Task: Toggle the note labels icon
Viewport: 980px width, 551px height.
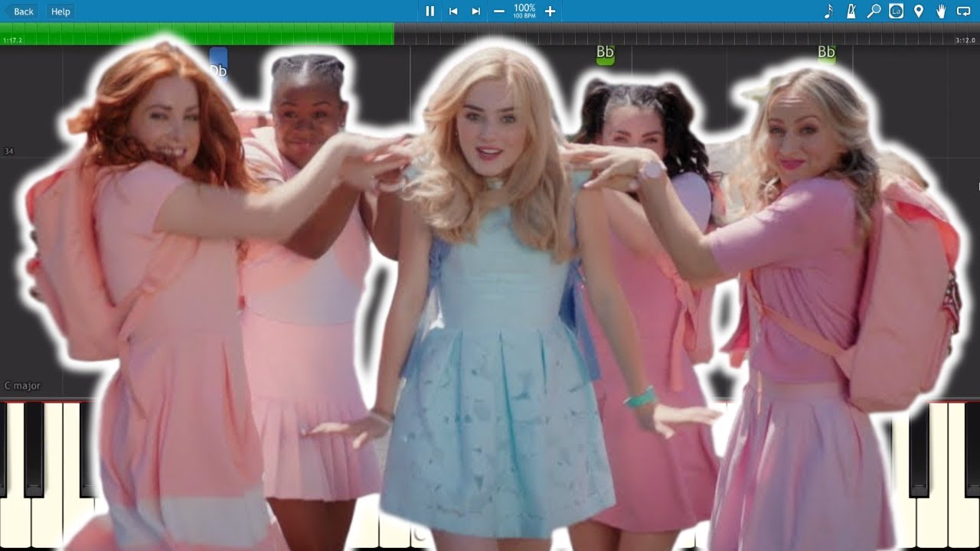Action: click(896, 11)
